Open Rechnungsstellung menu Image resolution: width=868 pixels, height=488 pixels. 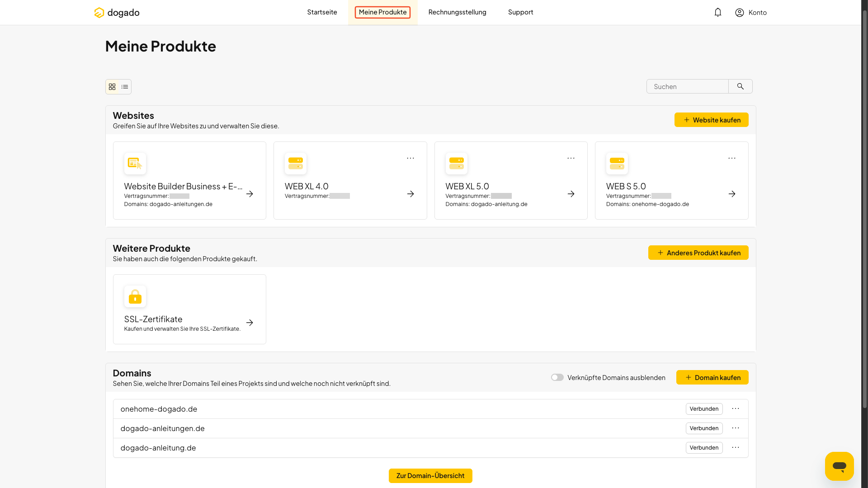(457, 12)
